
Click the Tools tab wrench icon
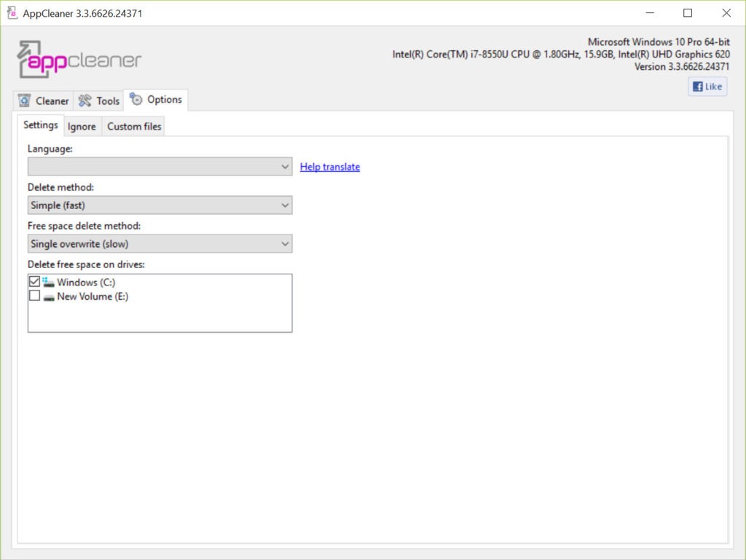(x=85, y=100)
